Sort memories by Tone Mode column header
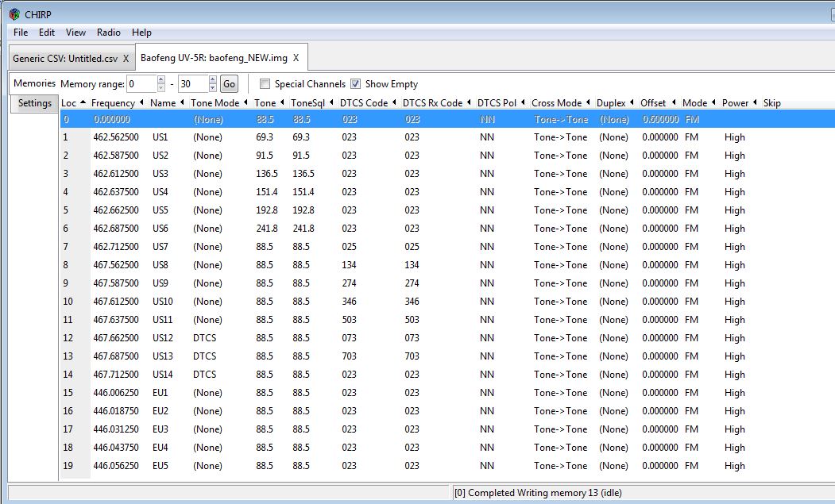This screenshot has width=835, height=504. pos(215,103)
